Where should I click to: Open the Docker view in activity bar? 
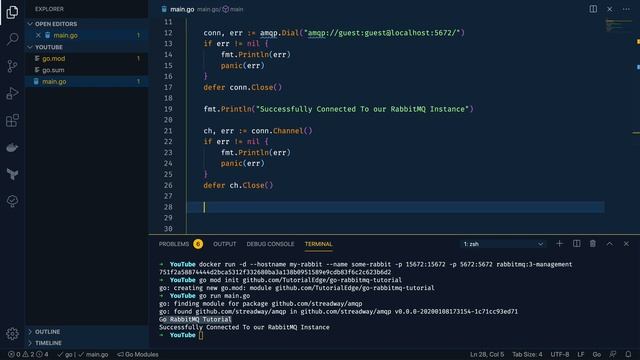pyautogui.click(x=12, y=147)
